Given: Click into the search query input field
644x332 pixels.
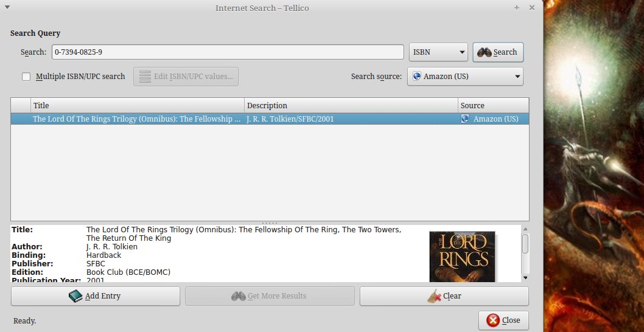Looking at the screenshot, I should [228, 52].
